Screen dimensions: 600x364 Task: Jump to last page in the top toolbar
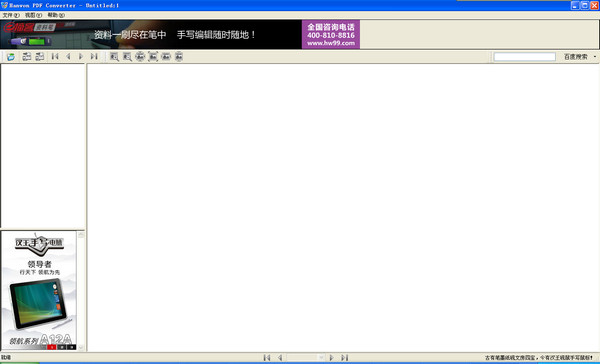tap(94, 57)
